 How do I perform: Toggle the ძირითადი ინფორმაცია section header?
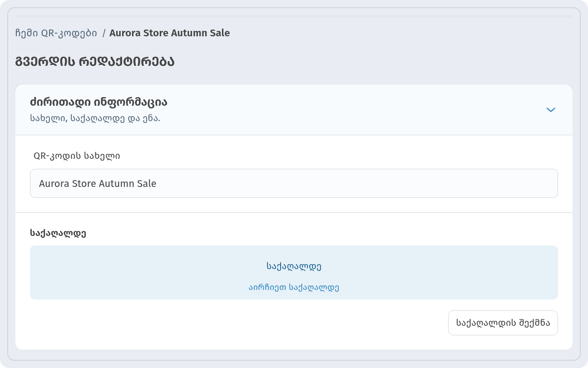click(x=294, y=110)
